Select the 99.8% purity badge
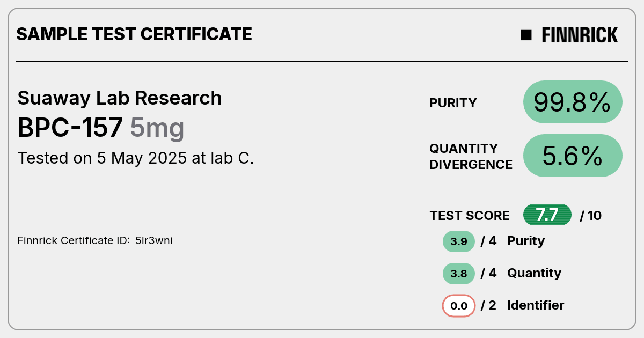This screenshot has height=338, width=644. (573, 102)
